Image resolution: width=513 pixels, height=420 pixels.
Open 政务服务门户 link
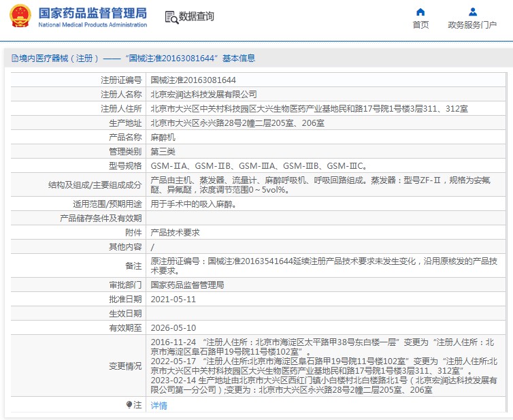472,25
